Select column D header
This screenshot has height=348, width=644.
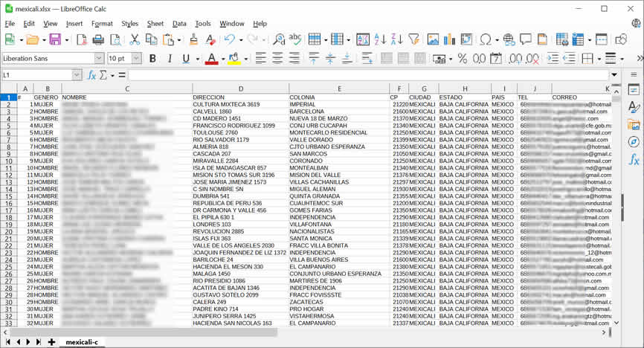point(241,88)
